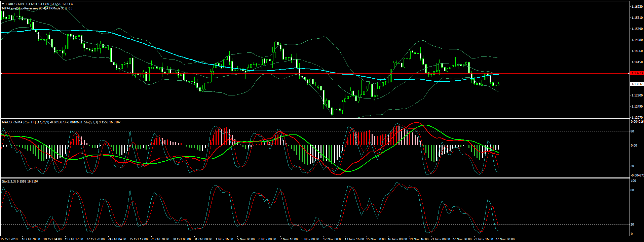Click the 1.15390 price scale value

637,29
